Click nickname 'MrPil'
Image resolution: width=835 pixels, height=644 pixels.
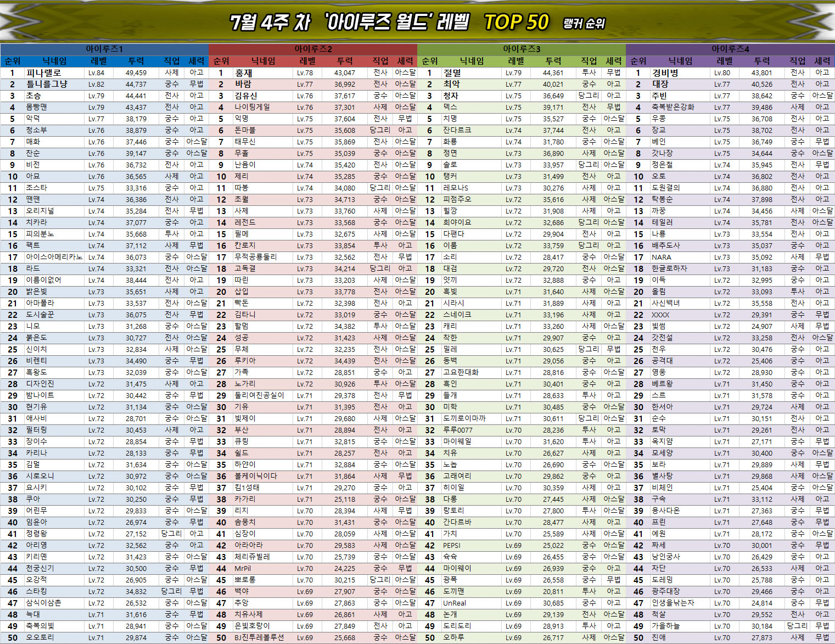(243, 568)
